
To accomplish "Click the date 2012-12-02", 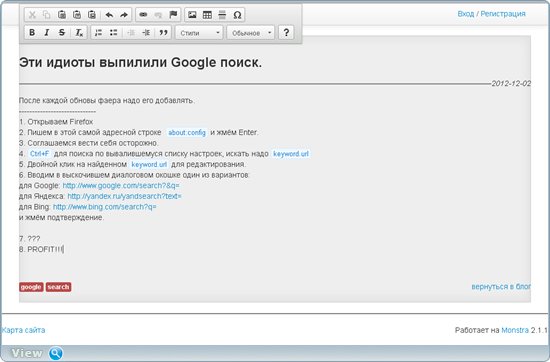I will pos(511,83).
